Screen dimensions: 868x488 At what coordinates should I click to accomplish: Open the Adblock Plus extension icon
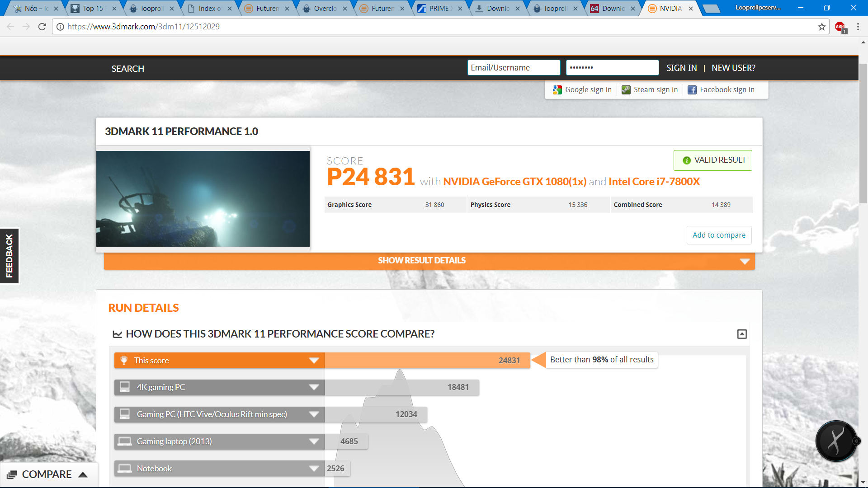[x=840, y=27]
